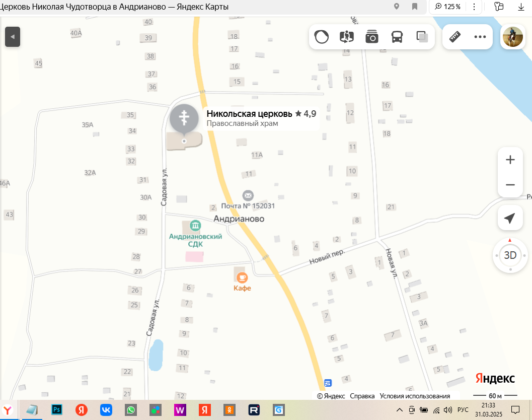Open map layers selector
This screenshot has width=532, height=420.
[422, 37]
